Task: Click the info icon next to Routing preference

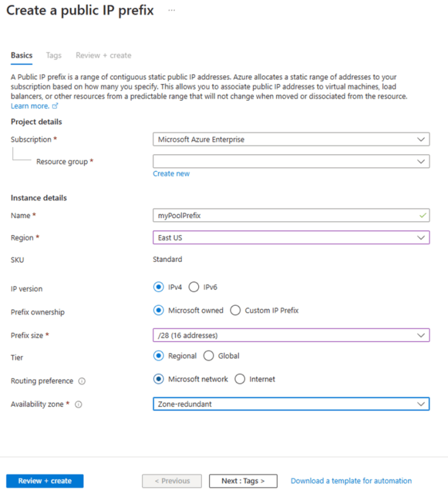Action: coord(83,381)
